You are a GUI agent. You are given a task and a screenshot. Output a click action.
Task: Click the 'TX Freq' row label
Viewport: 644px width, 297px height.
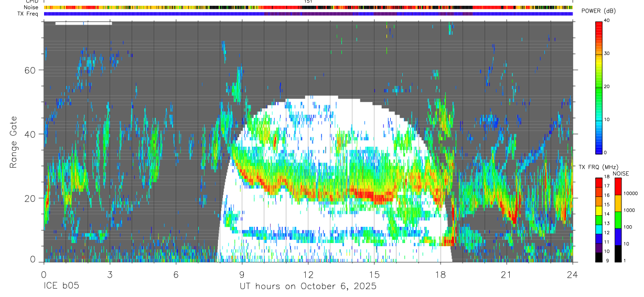28,14
